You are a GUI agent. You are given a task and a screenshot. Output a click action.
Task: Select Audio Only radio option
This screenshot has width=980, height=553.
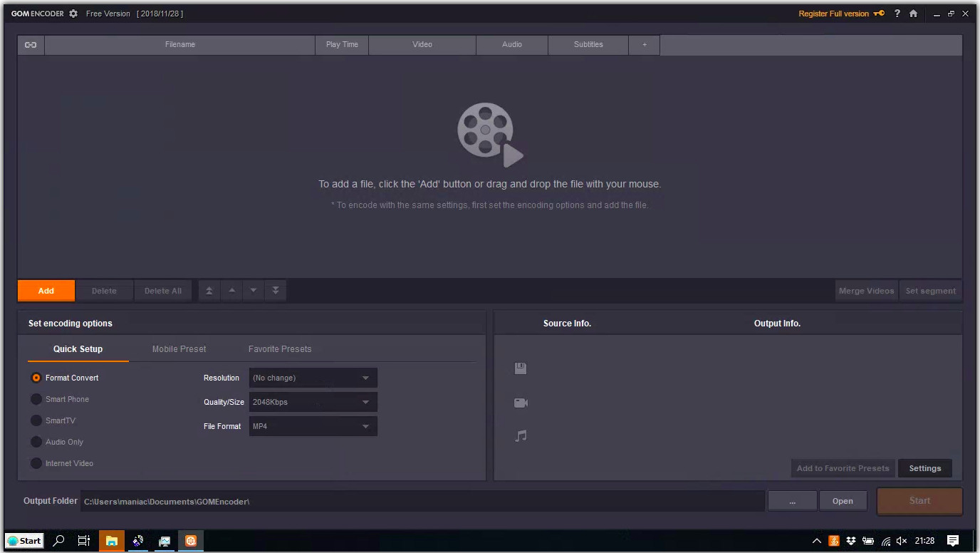[36, 442]
